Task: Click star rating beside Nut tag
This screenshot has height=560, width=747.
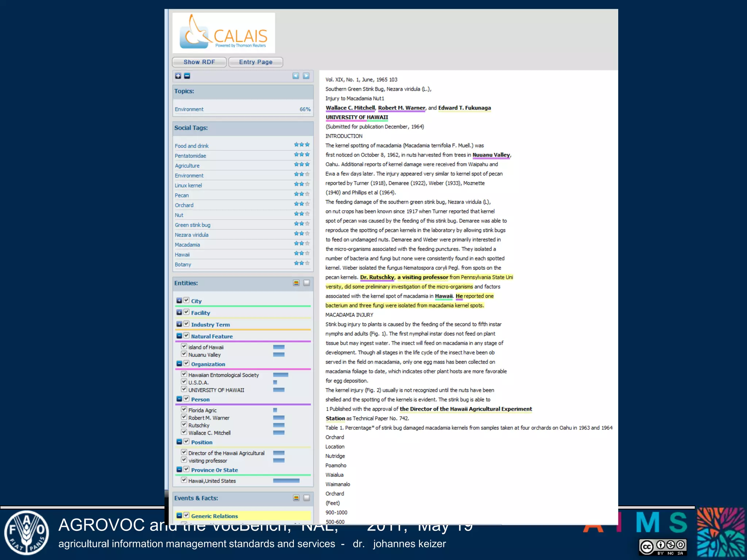Action: coord(302,214)
